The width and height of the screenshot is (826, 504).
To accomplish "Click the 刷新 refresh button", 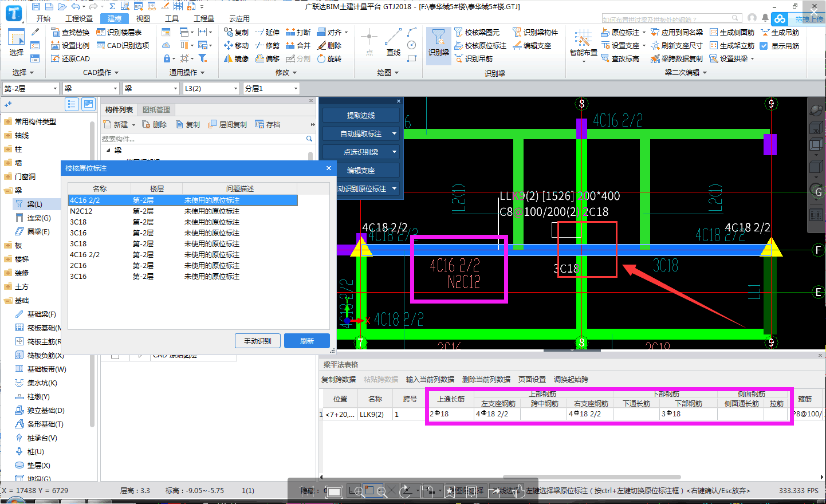I will click(x=307, y=341).
